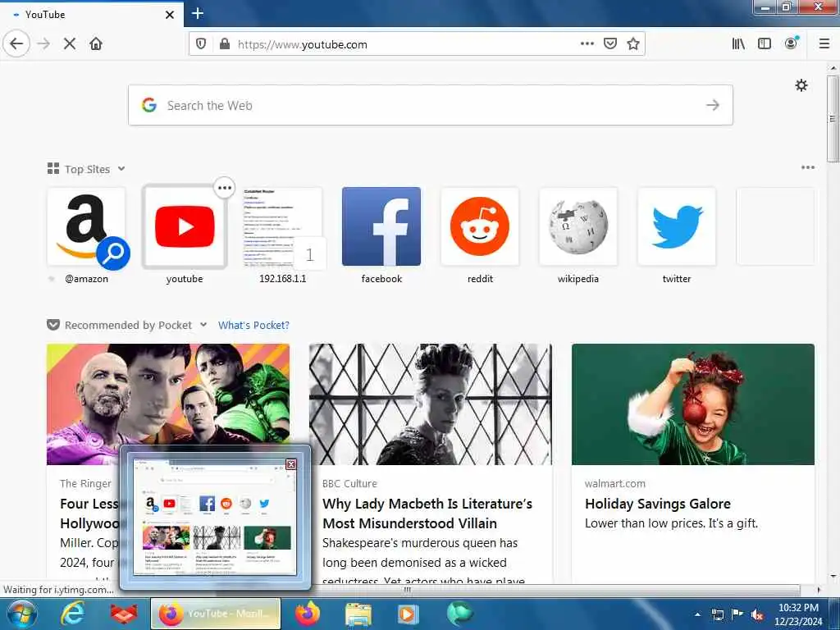View site security padlock info
Image resolution: width=840 pixels, height=630 pixels.
click(225, 44)
